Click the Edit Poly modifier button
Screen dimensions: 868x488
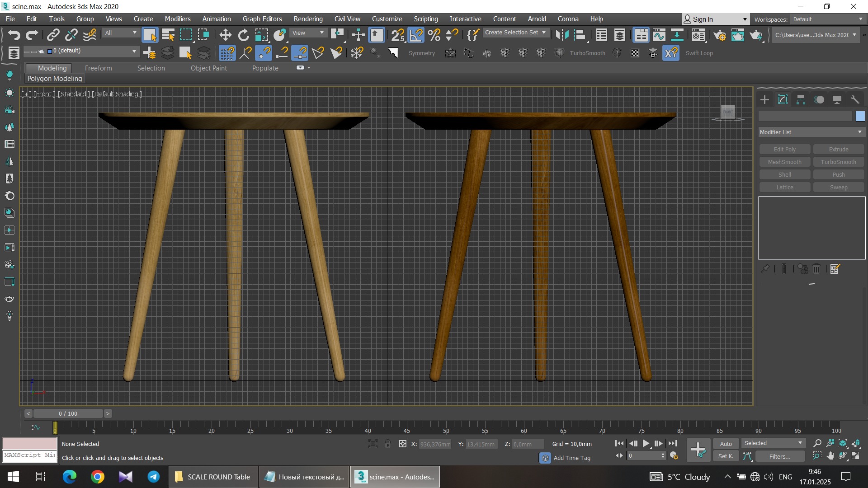click(784, 149)
